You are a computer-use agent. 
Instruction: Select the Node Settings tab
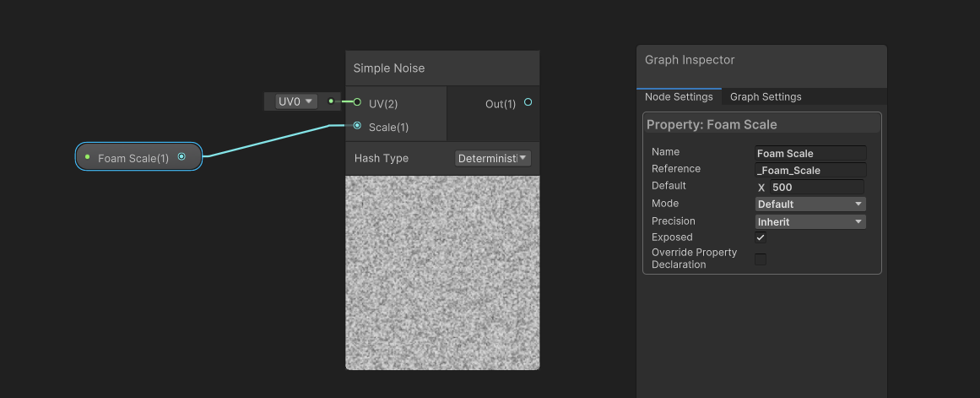pos(679,96)
